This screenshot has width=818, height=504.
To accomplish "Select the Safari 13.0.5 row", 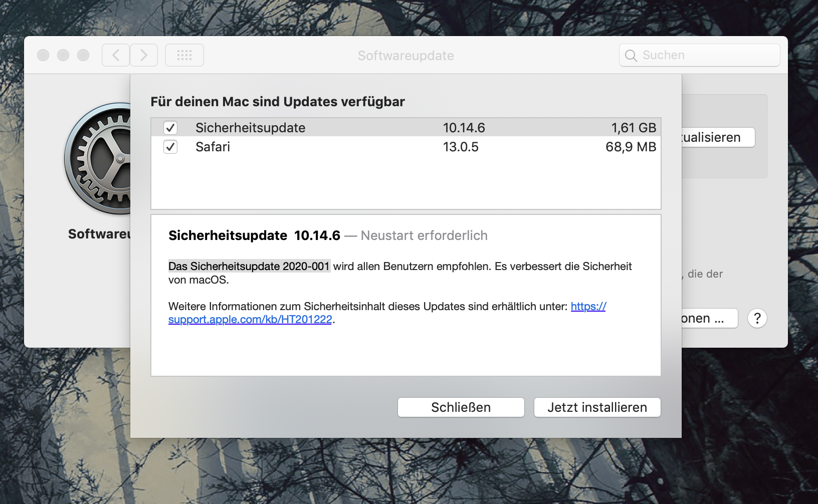I will coord(406,147).
